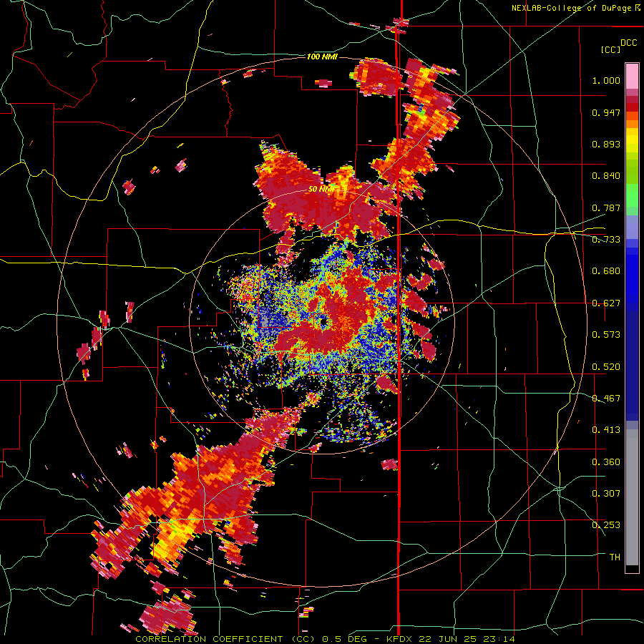Click the 0.413 scale value
The image size is (644, 644).
pos(606,430)
